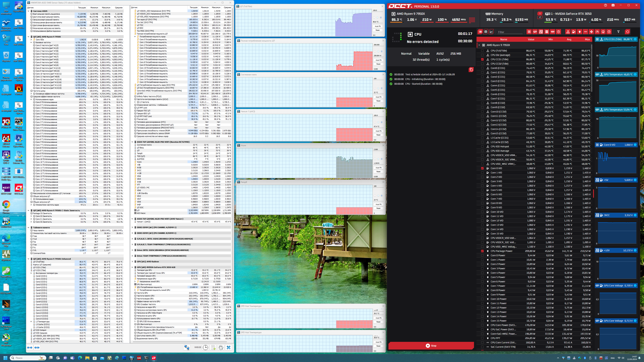Uncheck the CPU Package Power checkbox
The image size is (644, 362).
click(x=482, y=251)
